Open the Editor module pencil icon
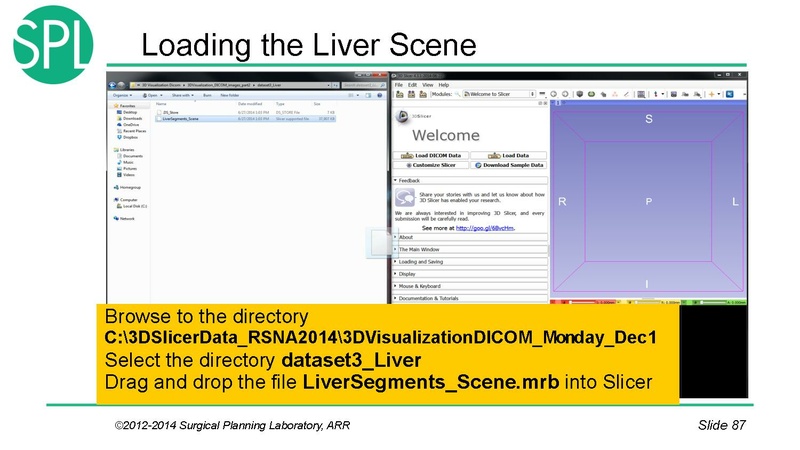Screen dimensions: 800x450 pos(626,94)
